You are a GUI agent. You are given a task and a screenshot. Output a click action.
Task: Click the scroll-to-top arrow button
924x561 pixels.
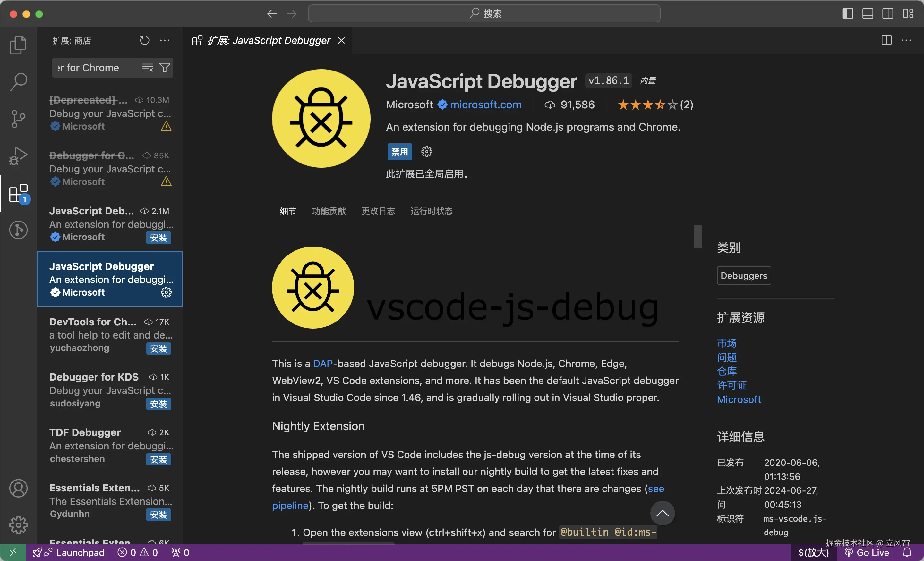[662, 513]
